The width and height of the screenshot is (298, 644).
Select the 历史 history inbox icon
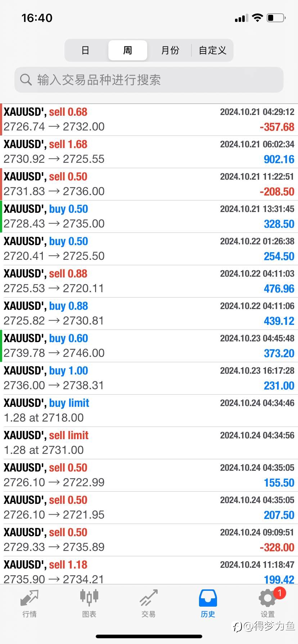point(208,598)
